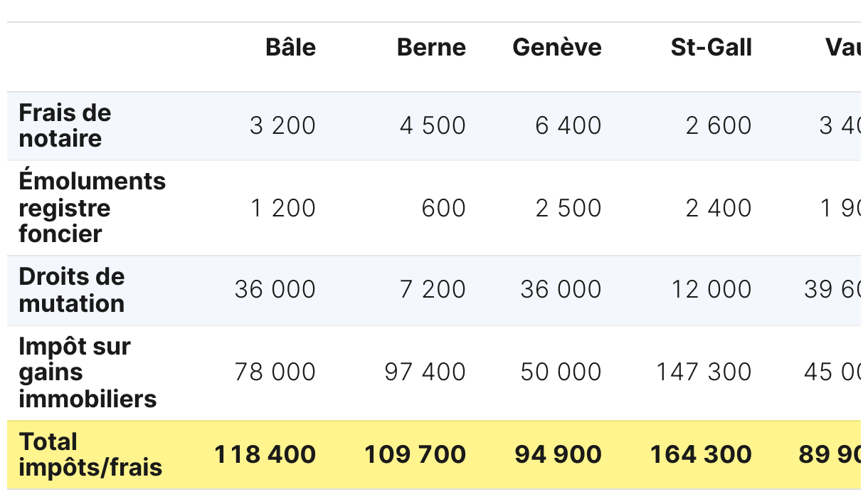The height and width of the screenshot is (497, 868).
Task: Click the Droits de mutation row label
Action: pyautogui.click(x=71, y=290)
